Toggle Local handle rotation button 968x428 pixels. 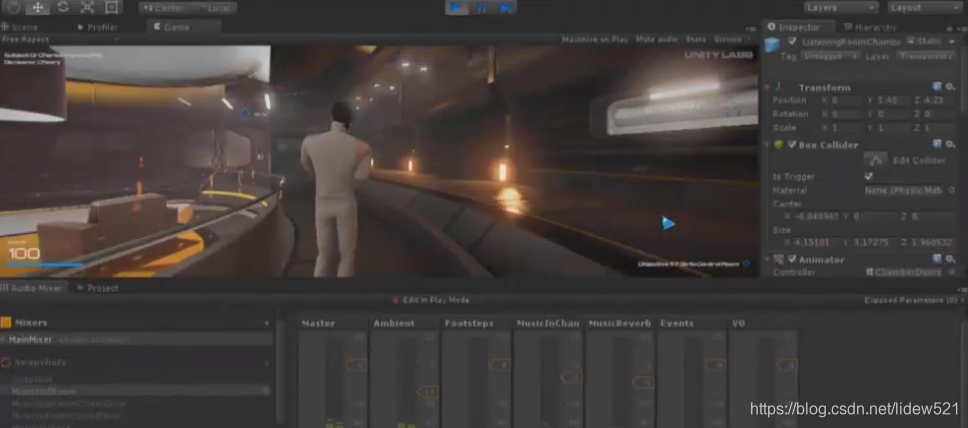tap(212, 8)
